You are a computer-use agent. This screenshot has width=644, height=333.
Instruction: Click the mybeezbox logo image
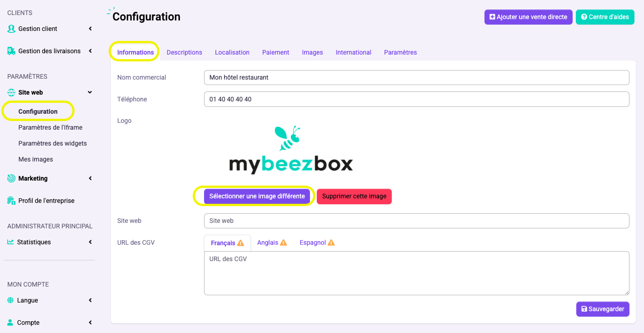tap(291, 150)
